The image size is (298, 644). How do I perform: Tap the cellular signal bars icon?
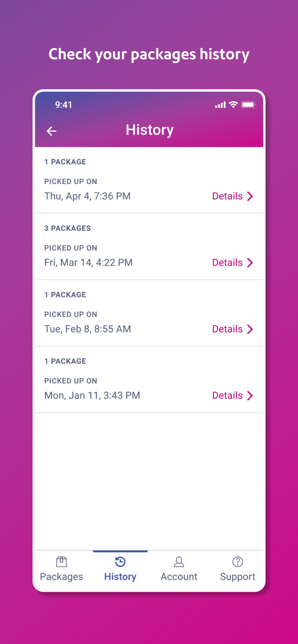tap(220, 104)
